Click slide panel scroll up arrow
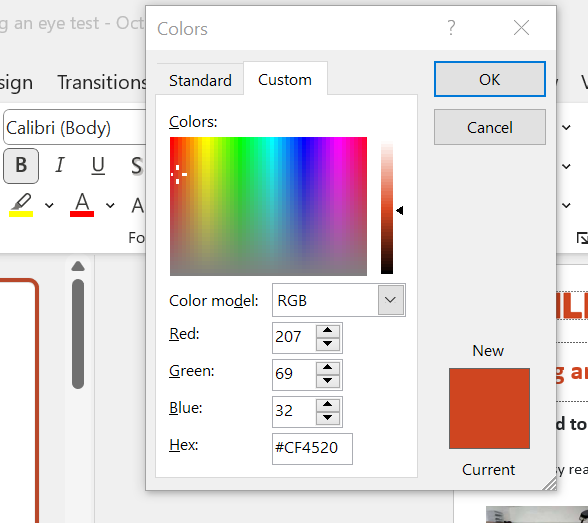 (78, 266)
